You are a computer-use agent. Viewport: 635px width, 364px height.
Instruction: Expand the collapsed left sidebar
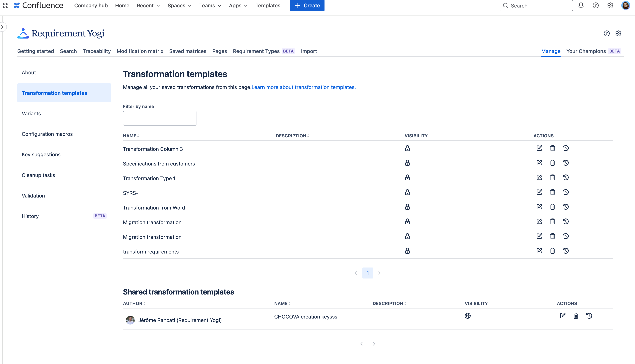(x=3, y=27)
